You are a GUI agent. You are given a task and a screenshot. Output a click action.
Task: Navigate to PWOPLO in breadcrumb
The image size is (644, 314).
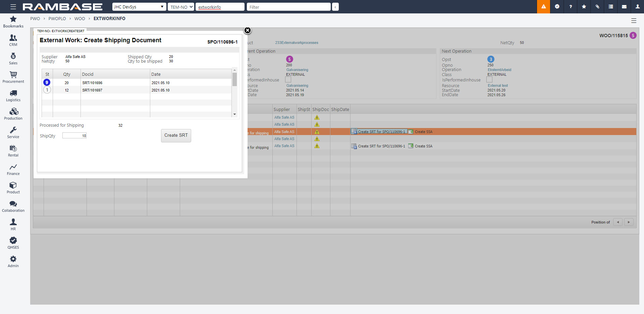57,19
